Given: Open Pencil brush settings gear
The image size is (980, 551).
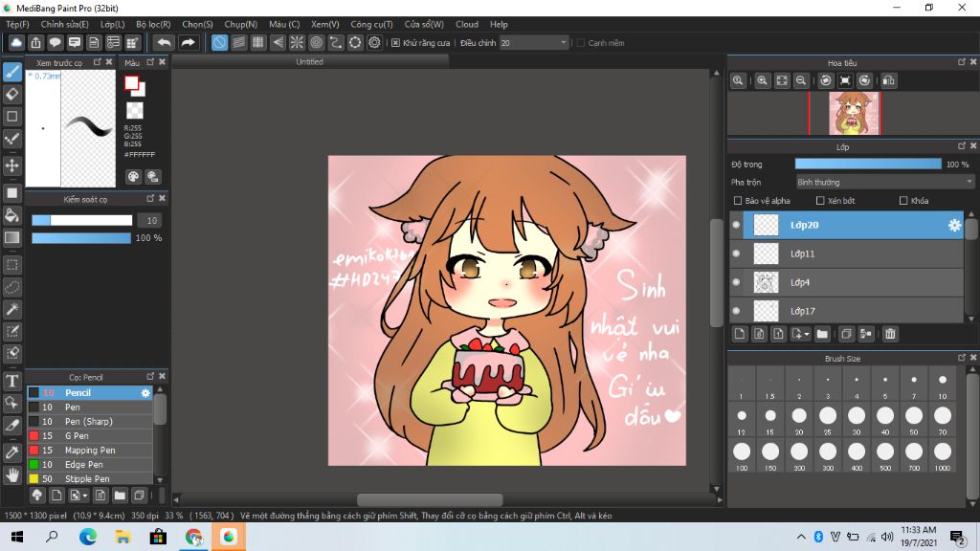Looking at the screenshot, I should 145,393.
